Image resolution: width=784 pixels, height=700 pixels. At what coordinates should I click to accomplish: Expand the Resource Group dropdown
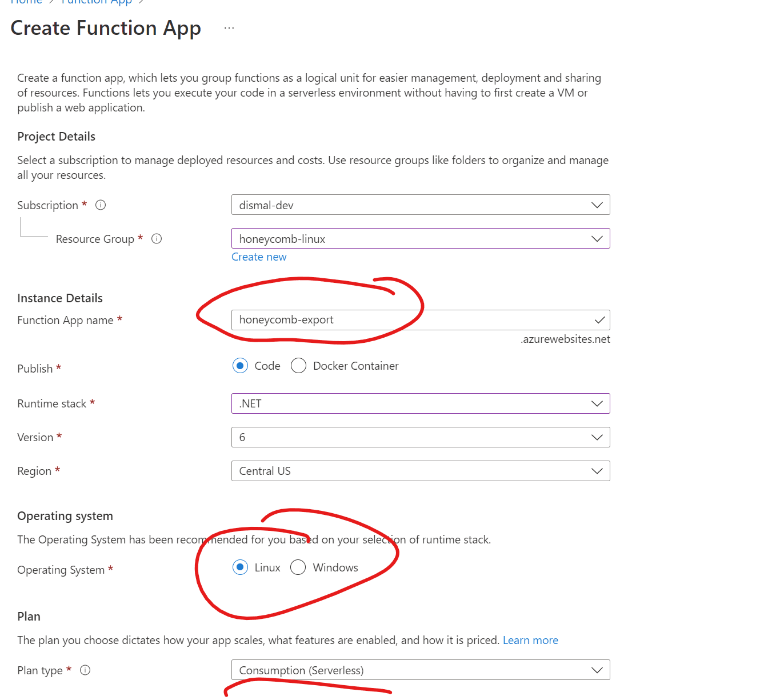(x=420, y=239)
